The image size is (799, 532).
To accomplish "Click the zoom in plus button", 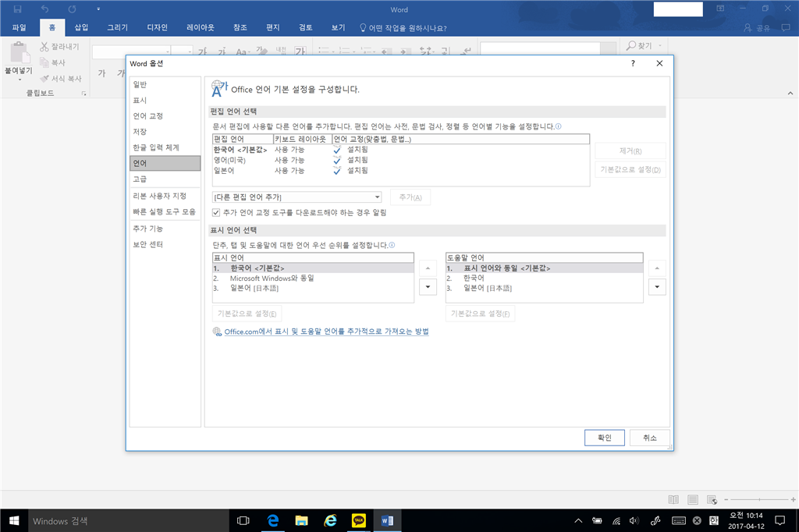I will coord(794,499).
